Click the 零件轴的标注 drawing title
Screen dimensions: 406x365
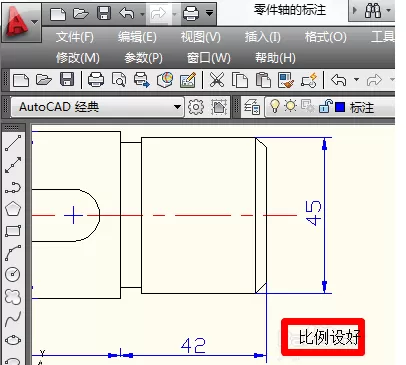[x=290, y=10]
